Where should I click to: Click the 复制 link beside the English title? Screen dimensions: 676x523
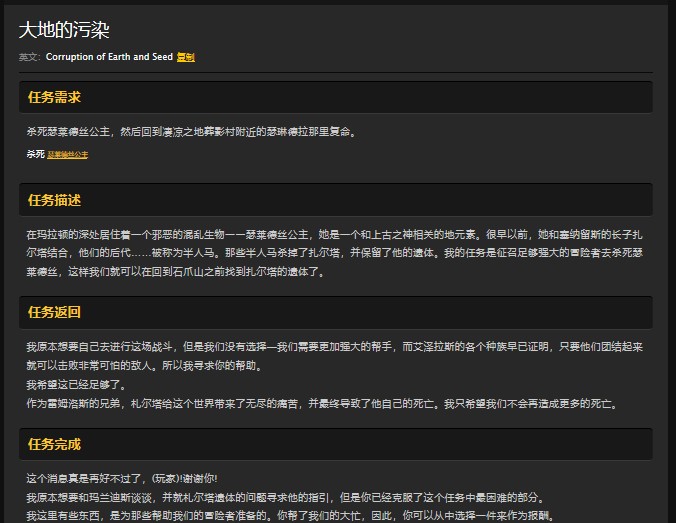[x=185, y=57]
